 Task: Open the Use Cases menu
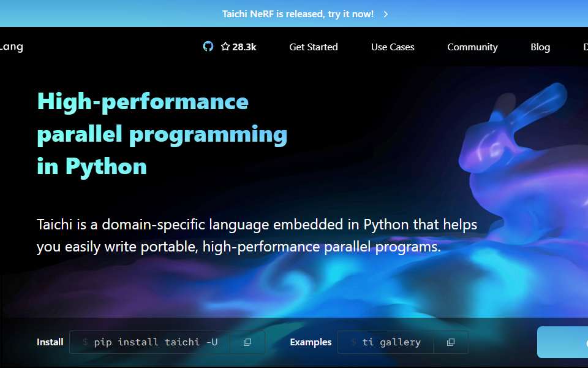point(393,47)
